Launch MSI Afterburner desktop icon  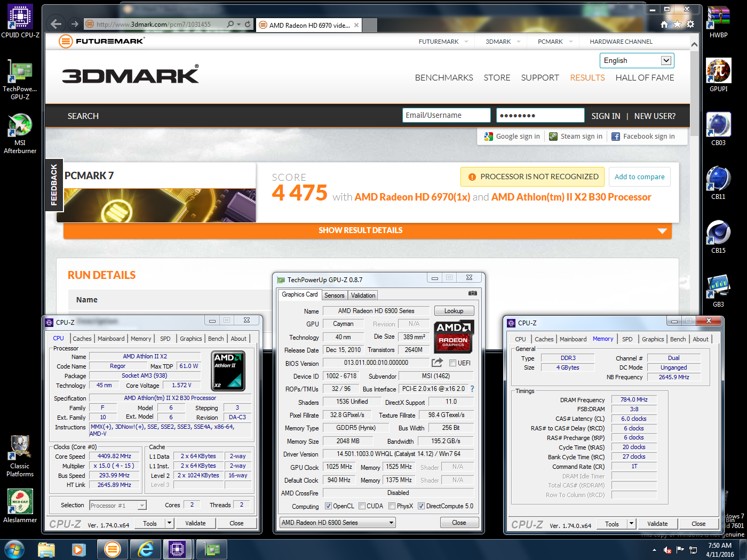20,133
